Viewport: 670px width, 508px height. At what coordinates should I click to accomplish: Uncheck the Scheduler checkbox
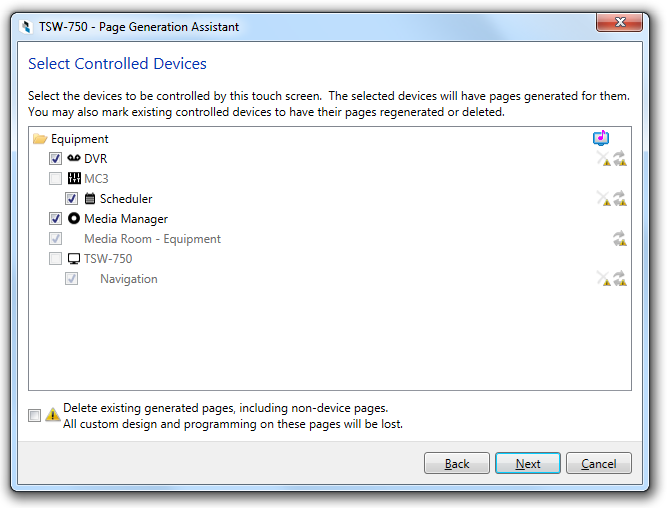click(71, 199)
